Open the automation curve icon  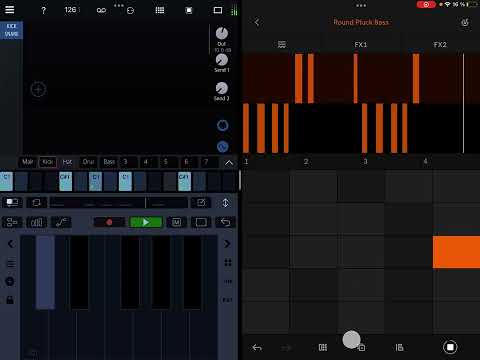tap(61, 222)
